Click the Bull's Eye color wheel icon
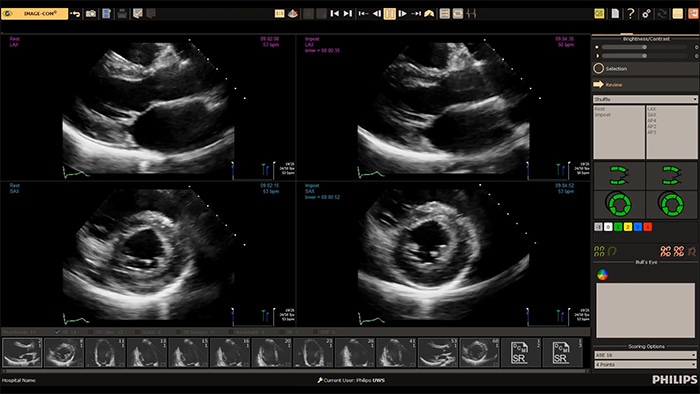Image resolution: width=700 pixels, height=394 pixels. tap(602, 275)
